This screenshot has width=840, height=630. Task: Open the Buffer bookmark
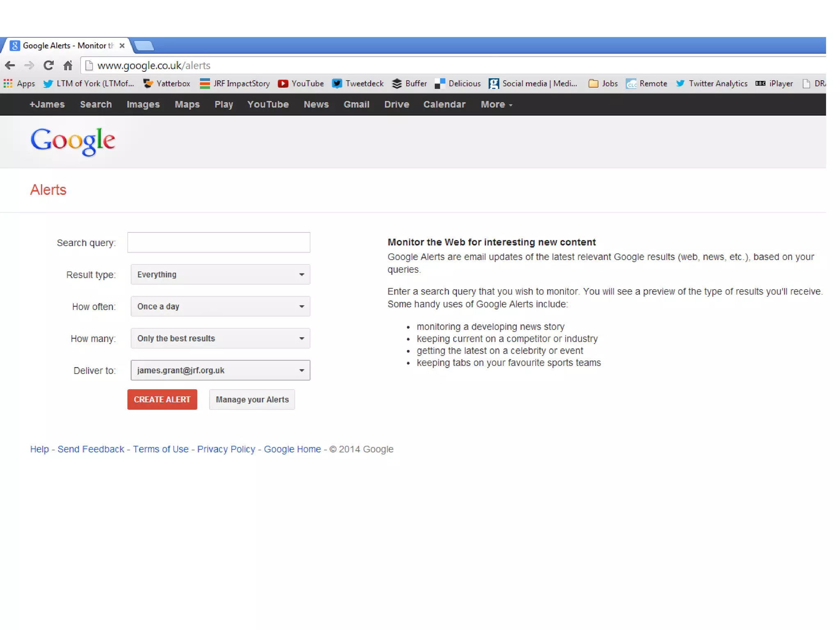[409, 84]
